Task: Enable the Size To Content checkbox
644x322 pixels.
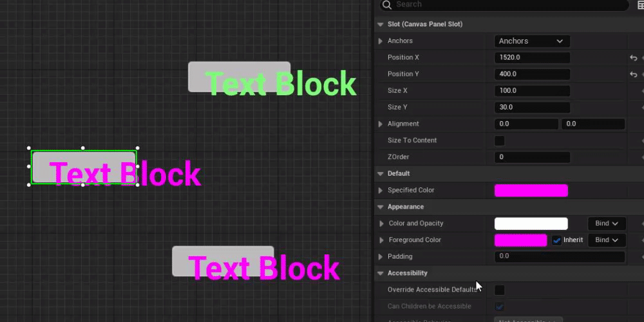Action: pos(500,140)
